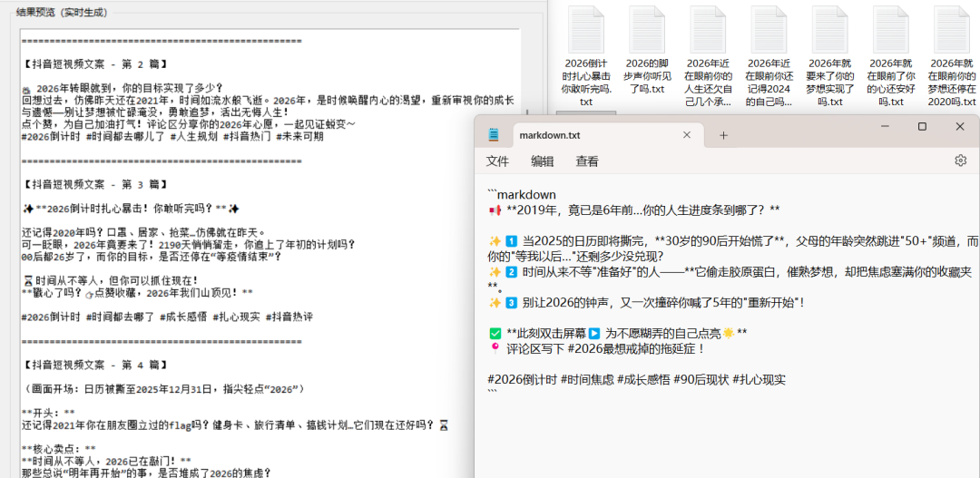
Task: Open file 2026的脚步声你听见了吗.txt
Action: [x=647, y=50]
